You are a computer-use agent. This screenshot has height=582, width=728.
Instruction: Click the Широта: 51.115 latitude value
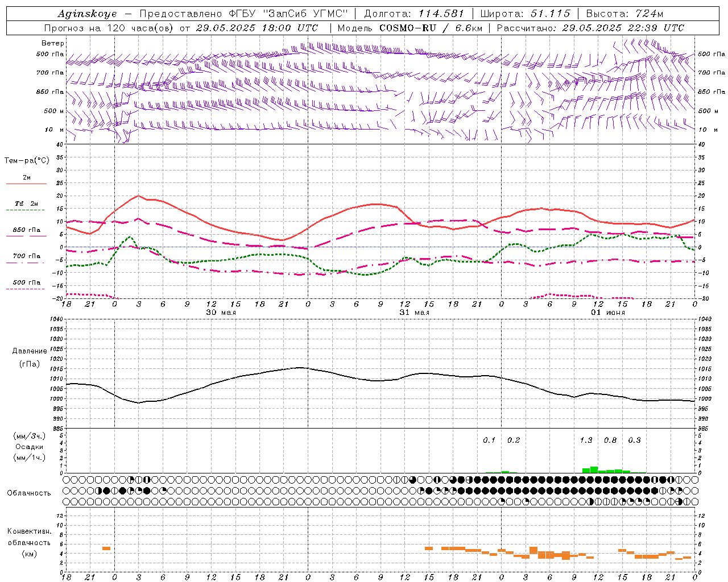[525, 14]
